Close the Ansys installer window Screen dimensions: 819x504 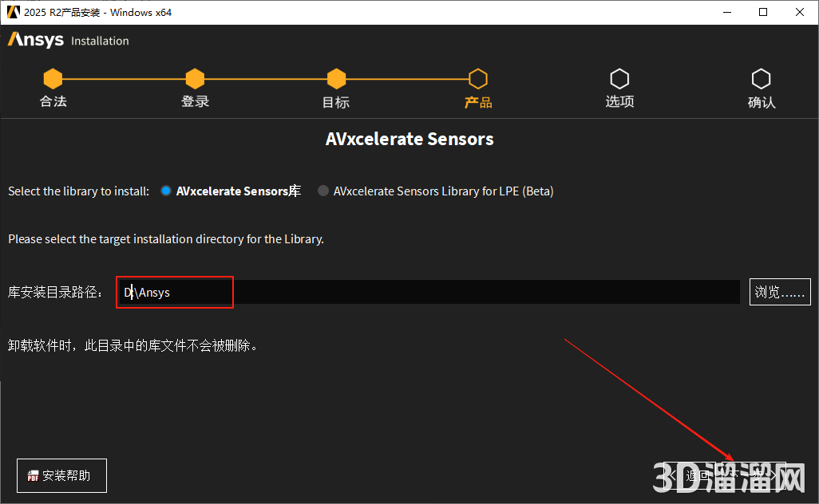pyautogui.click(x=800, y=12)
